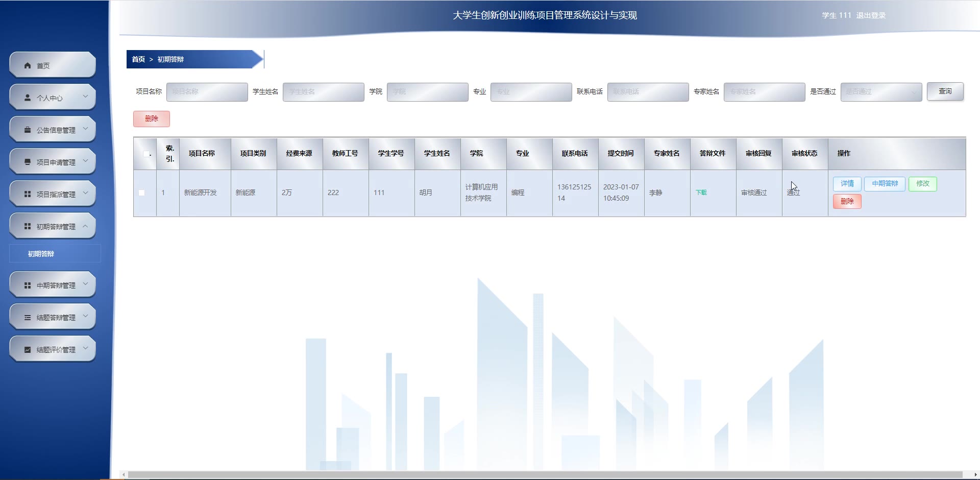Expand the 结题评价管理 menu chevron
980x480 pixels.
[x=85, y=348]
